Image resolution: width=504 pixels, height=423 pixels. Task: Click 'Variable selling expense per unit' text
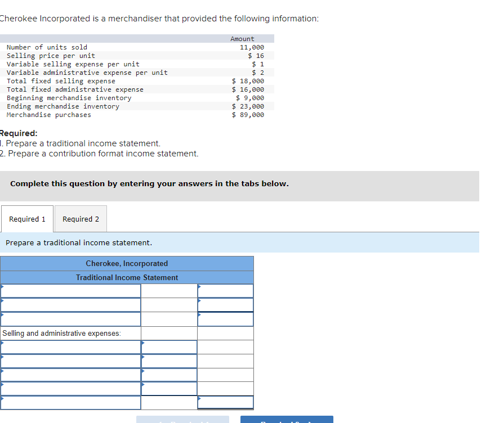73,64
